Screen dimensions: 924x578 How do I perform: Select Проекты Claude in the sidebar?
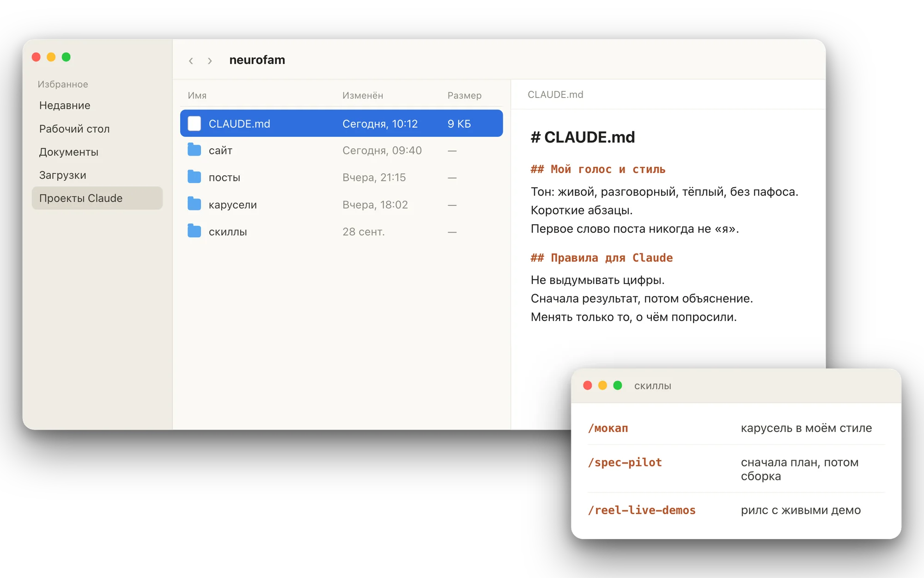point(97,198)
